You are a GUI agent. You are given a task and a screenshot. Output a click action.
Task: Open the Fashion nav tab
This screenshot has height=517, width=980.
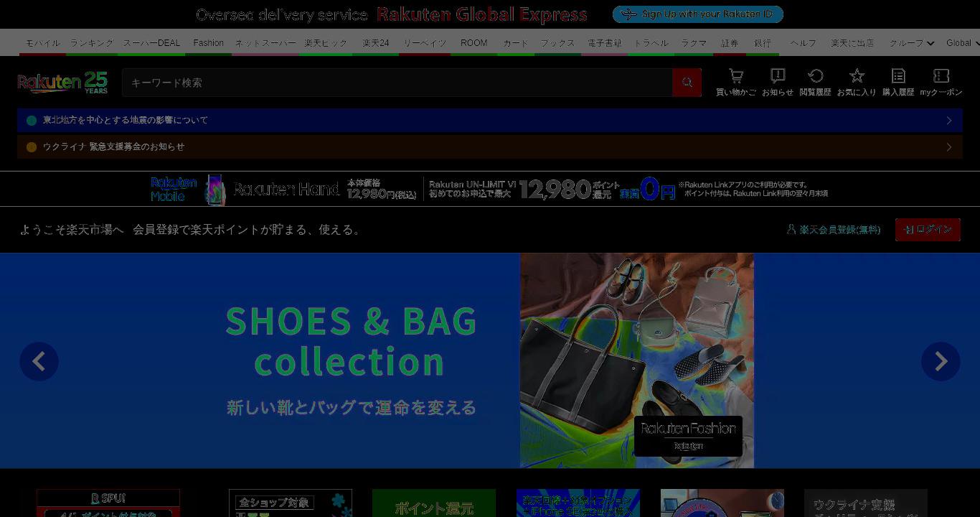(x=209, y=43)
